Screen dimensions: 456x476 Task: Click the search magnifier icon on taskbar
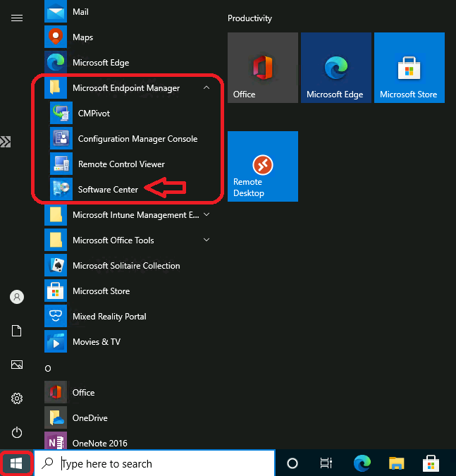tap(47, 463)
